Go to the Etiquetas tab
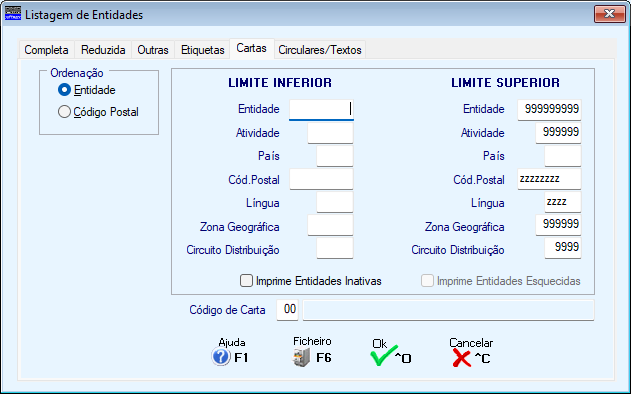 [202, 50]
